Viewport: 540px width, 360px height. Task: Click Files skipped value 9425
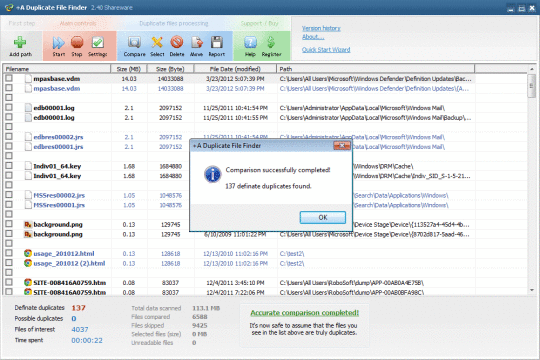tap(200, 326)
